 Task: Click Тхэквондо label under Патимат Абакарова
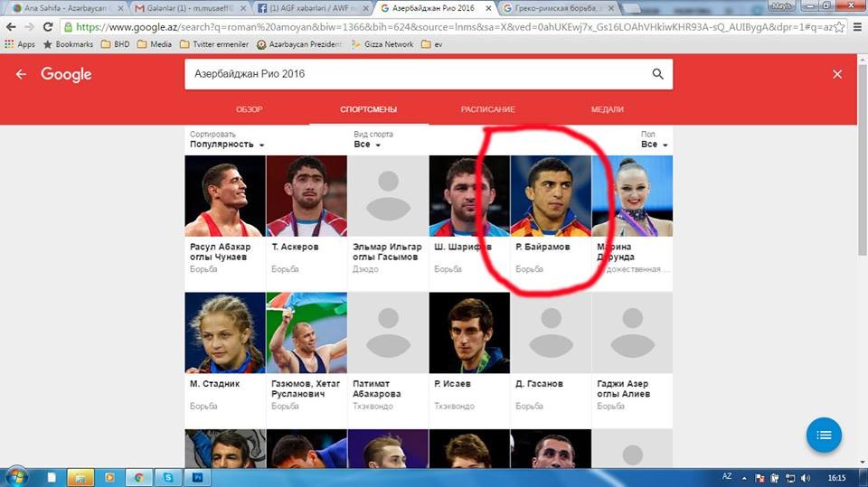[373, 407]
